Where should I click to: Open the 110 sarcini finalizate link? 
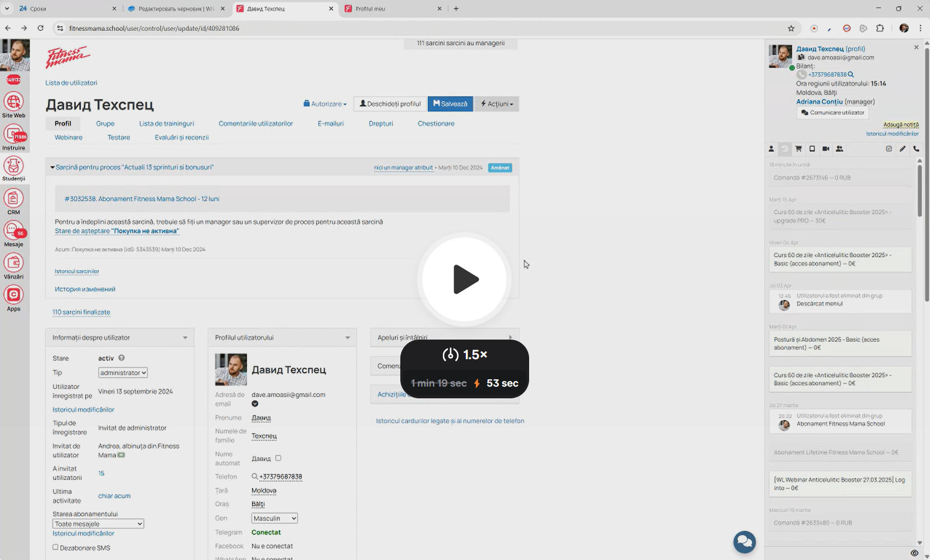(81, 312)
